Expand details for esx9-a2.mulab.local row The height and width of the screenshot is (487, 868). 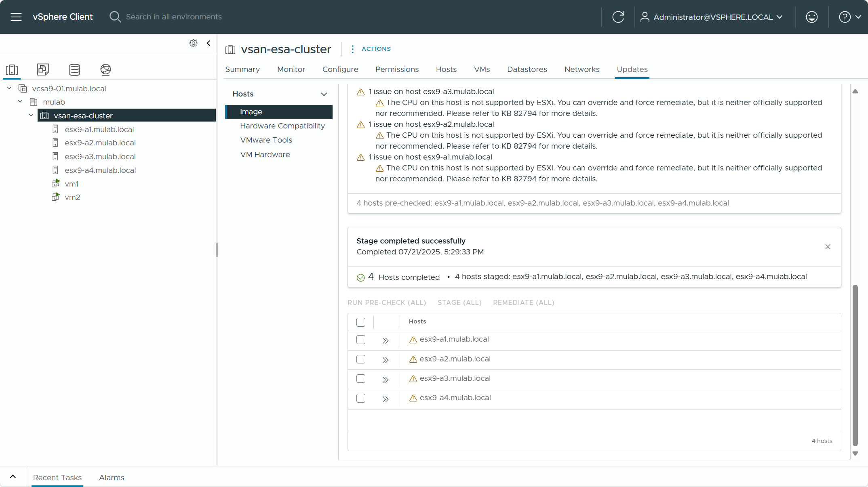(385, 360)
